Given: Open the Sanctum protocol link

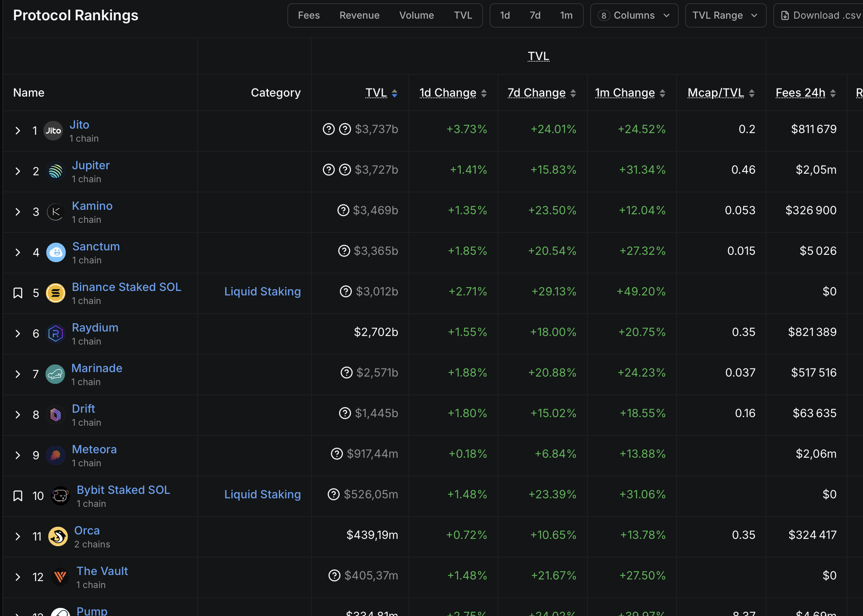Looking at the screenshot, I should click(96, 246).
